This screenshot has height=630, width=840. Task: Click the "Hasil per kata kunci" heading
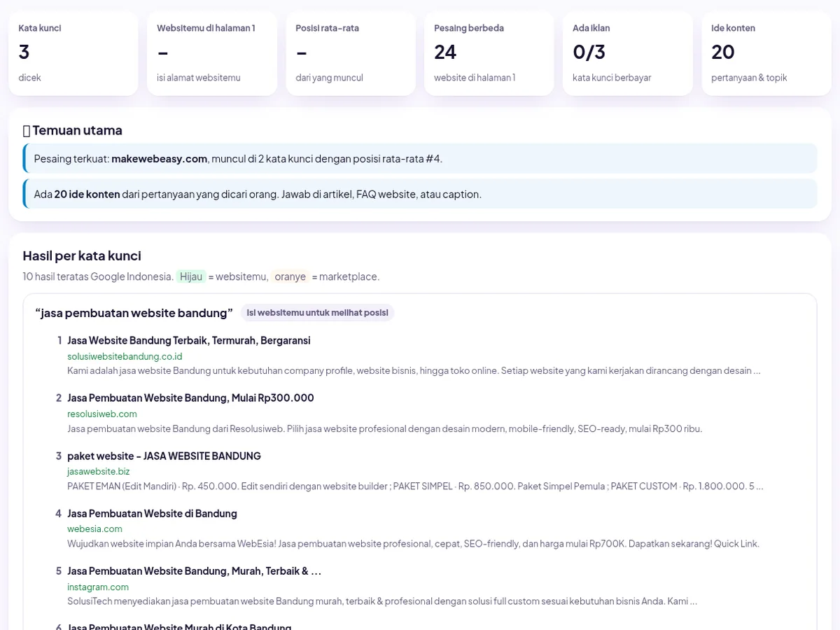point(82,255)
